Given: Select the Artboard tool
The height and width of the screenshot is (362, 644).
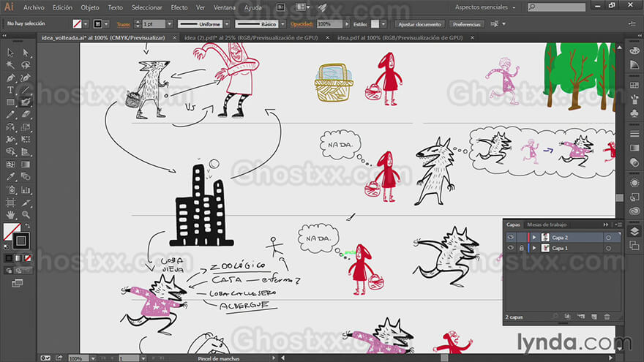Looking at the screenshot, I should pyautogui.click(x=10, y=203).
